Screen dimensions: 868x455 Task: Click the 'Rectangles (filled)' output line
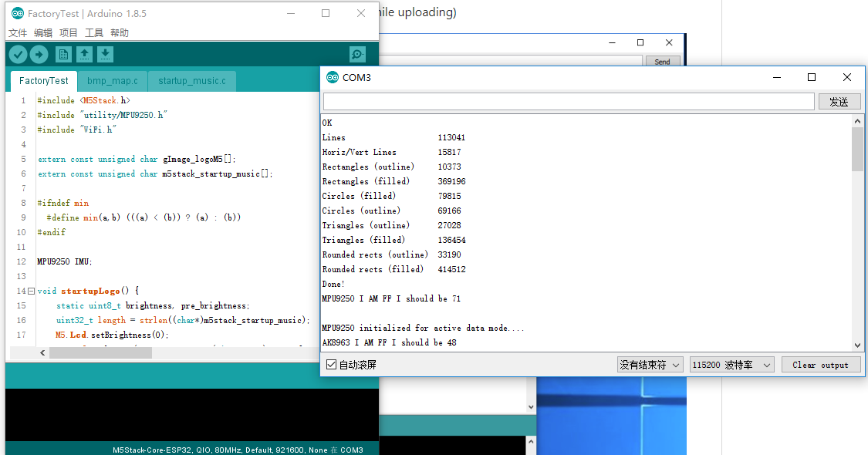click(393, 181)
